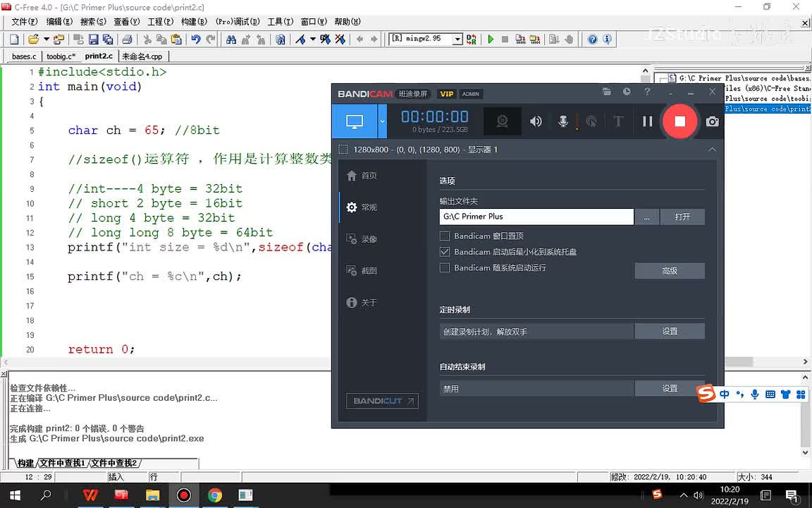Click 打开 button beside output folder

click(682, 217)
